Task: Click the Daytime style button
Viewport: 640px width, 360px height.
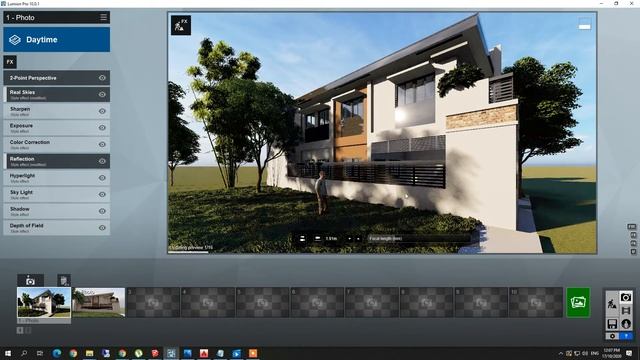Action: [57, 40]
